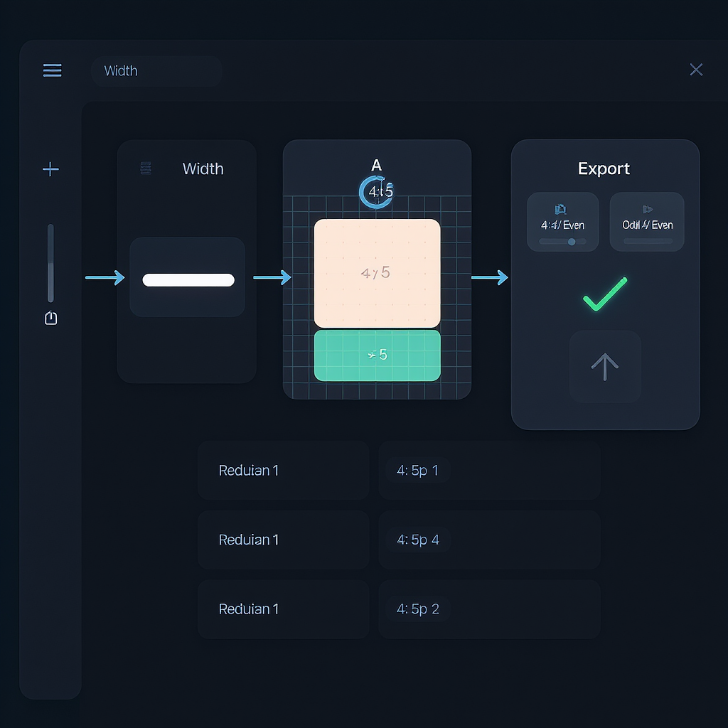Add a new item with plus icon

50,169
